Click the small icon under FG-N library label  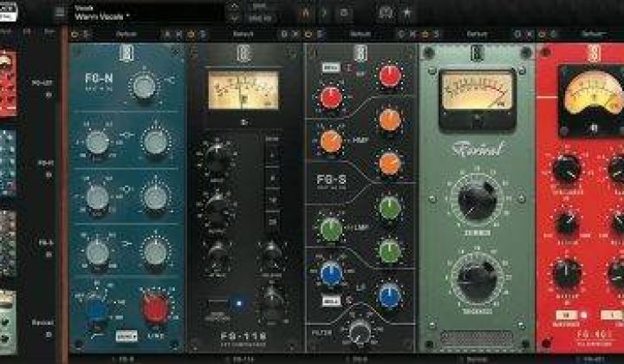tap(49, 175)
